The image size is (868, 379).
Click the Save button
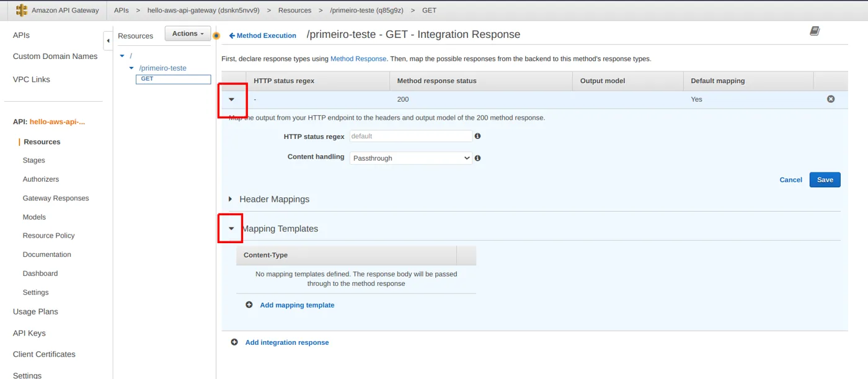[825, 180]
